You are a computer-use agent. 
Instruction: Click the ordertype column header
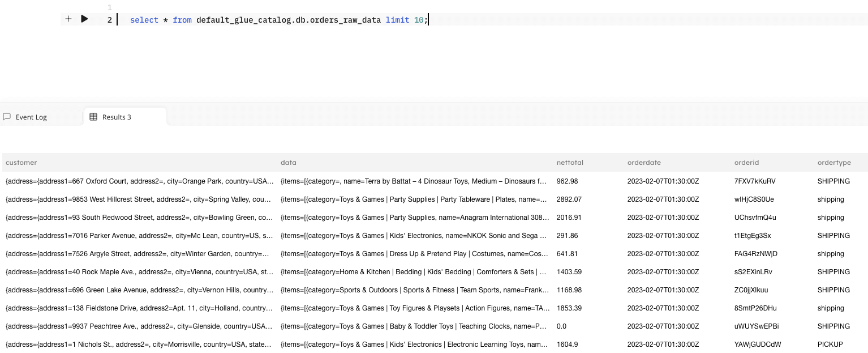834,163
